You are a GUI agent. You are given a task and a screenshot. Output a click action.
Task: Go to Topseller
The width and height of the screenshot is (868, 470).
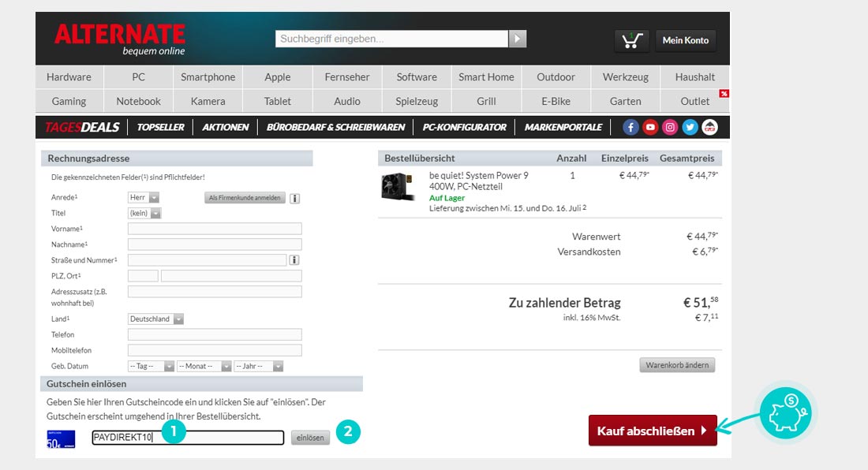[x=160, y=127]
